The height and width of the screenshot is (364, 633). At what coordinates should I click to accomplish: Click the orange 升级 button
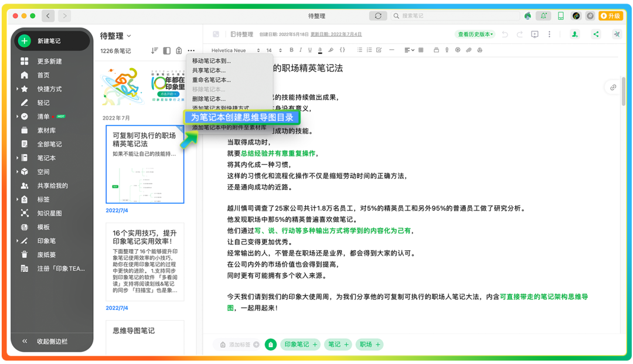(x=611, y=16)
